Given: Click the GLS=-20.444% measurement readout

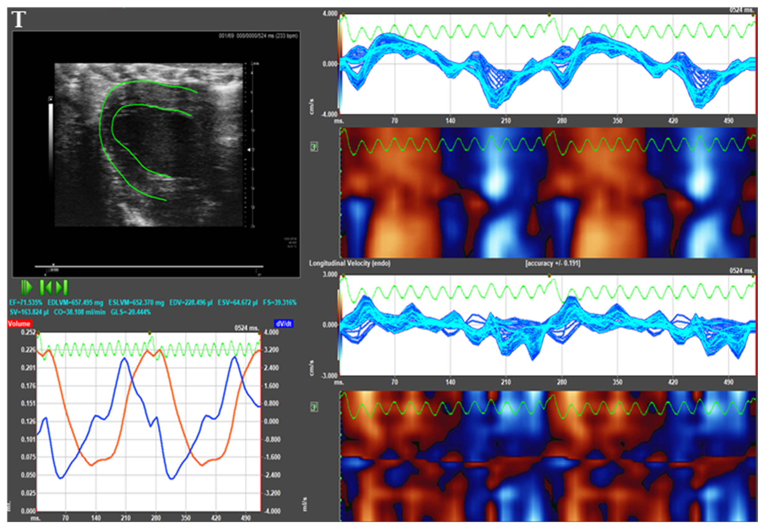Looking at the screenshot, I should 131,312.
